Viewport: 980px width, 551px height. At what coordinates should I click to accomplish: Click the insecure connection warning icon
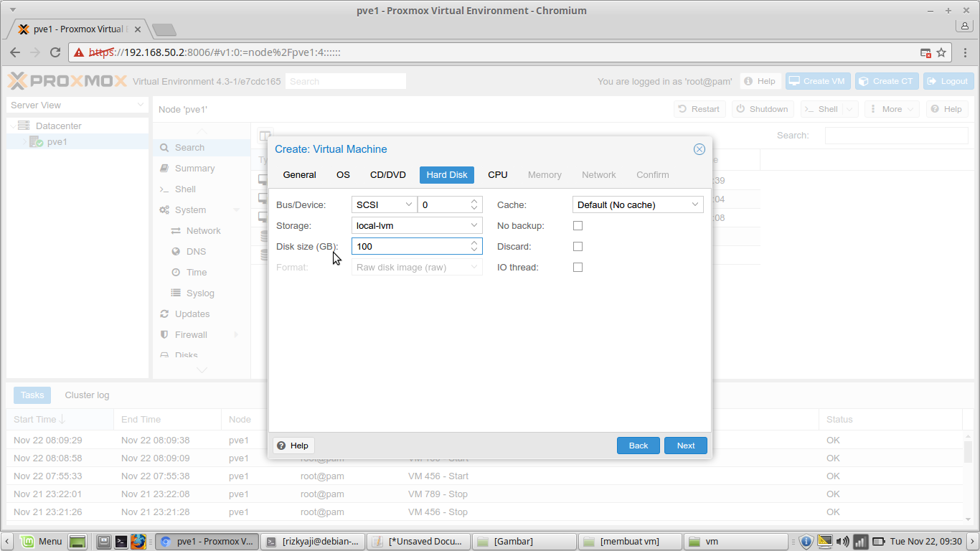[x=79, y=52]
